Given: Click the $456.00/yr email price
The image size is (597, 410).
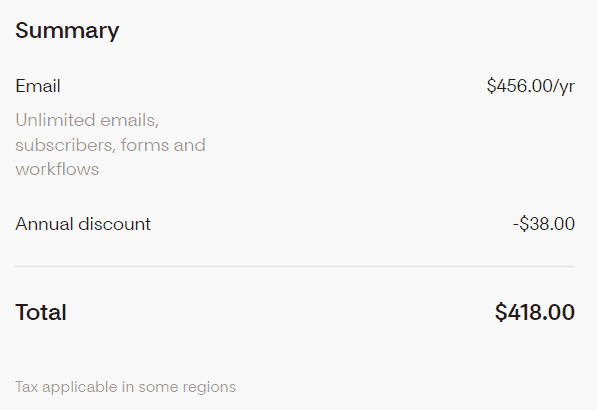Looking at the screenshot, I should point(531,86).
